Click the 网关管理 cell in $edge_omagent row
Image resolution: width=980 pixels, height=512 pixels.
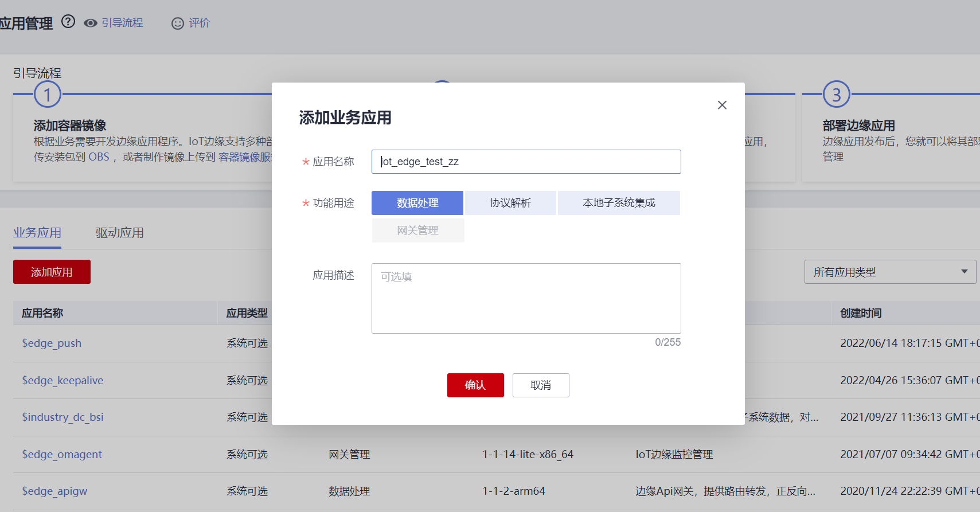coord(349,454)
